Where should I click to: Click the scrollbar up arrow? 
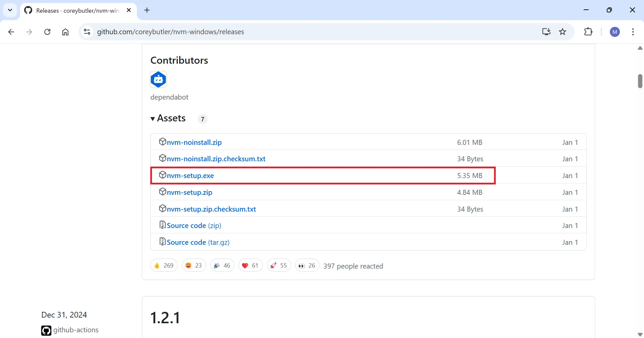click(x=640, y=48)
